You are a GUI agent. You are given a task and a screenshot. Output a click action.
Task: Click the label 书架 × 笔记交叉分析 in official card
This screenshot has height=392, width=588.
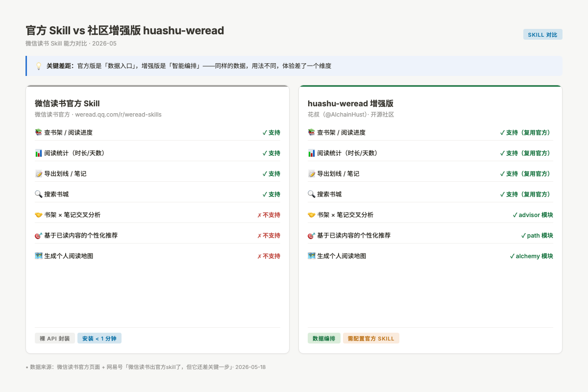click(73, 215)
